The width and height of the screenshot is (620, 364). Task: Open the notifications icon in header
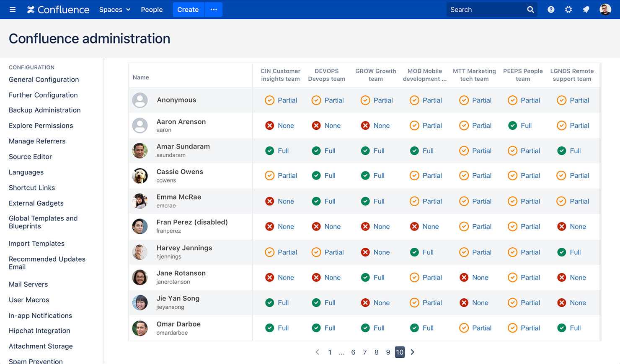586,10
